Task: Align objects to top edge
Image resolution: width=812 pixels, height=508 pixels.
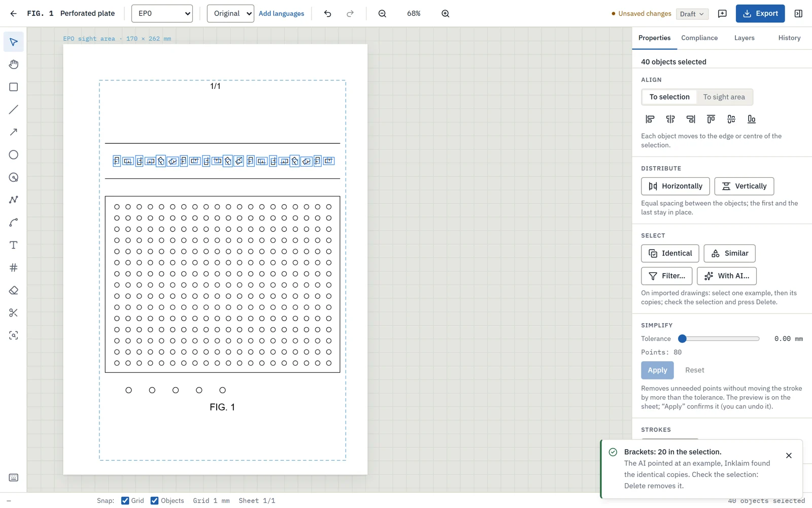Action: pyautogui.click(x=710, y=119)
